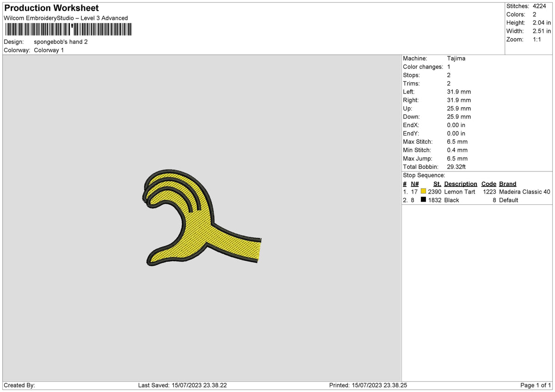
Task: Click the Max Stitch 6.5 mm value
Action: (458, 141)
